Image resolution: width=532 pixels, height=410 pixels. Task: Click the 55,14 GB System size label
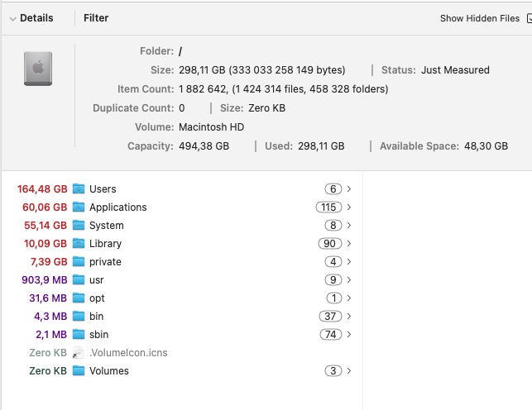point(45,226)
